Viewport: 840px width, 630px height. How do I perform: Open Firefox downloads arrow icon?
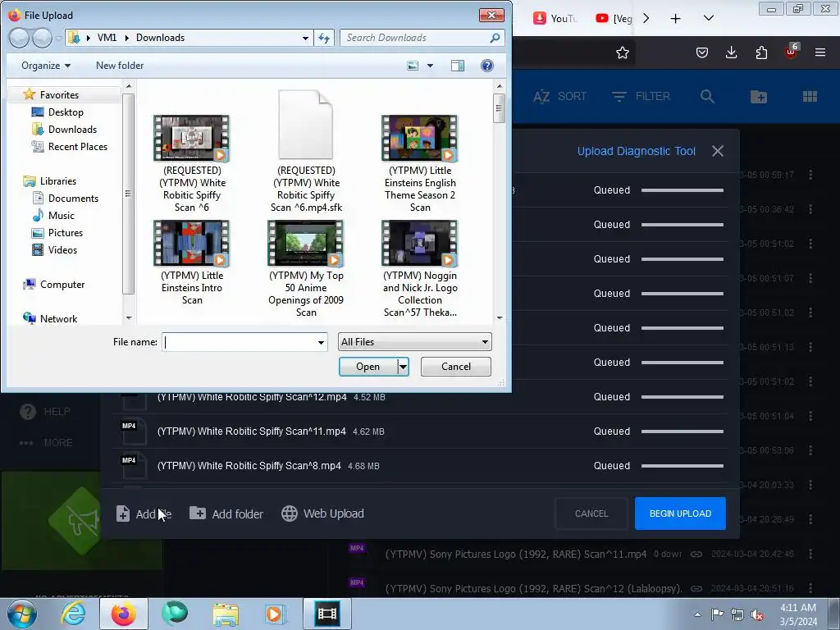(x=731, y=52)
